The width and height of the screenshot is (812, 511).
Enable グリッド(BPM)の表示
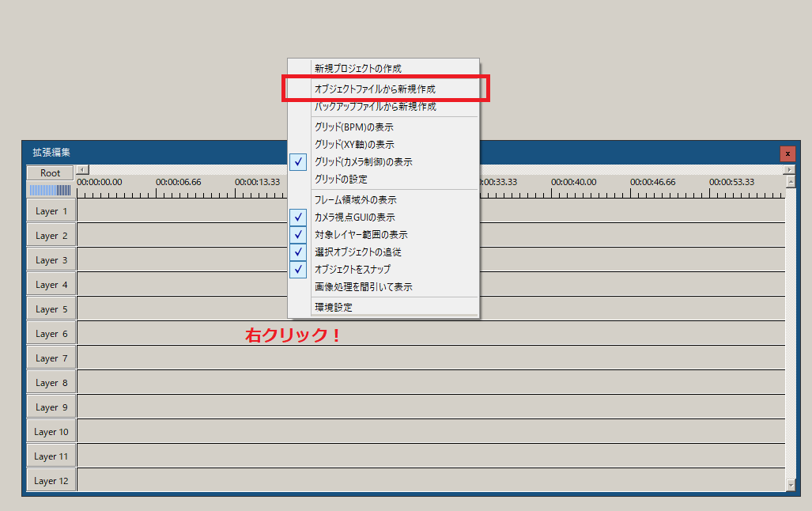click(x=353, y=127)
